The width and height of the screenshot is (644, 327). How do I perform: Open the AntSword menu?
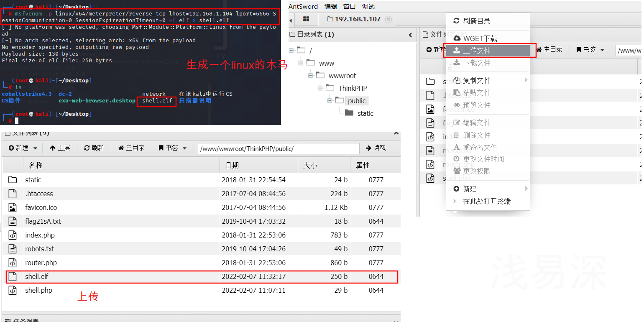coord(303,6)
